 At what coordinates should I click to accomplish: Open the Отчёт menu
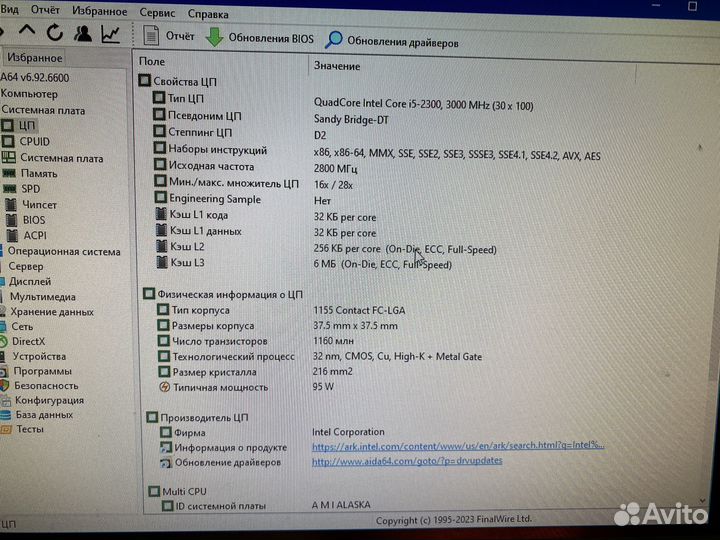(x=45, y=10)
